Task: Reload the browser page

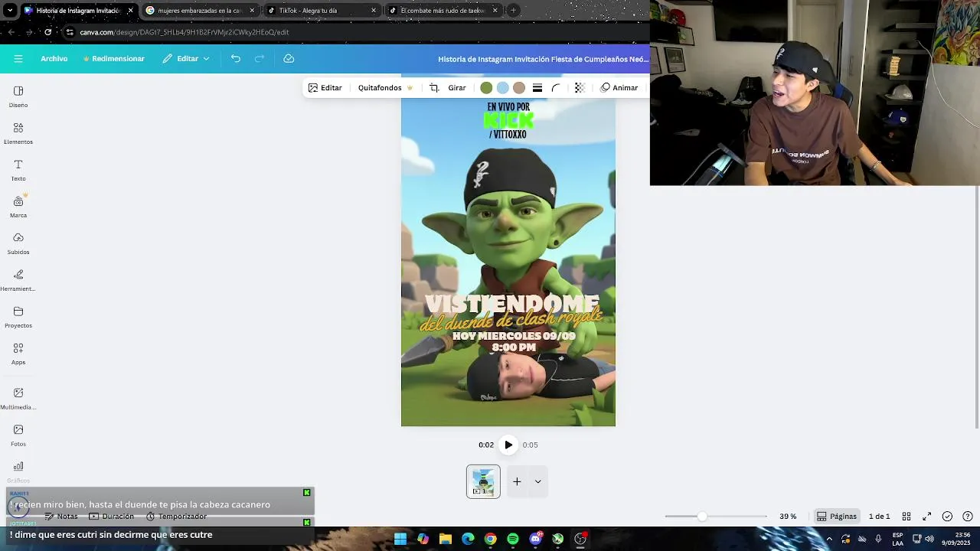Action: point(48,32)
